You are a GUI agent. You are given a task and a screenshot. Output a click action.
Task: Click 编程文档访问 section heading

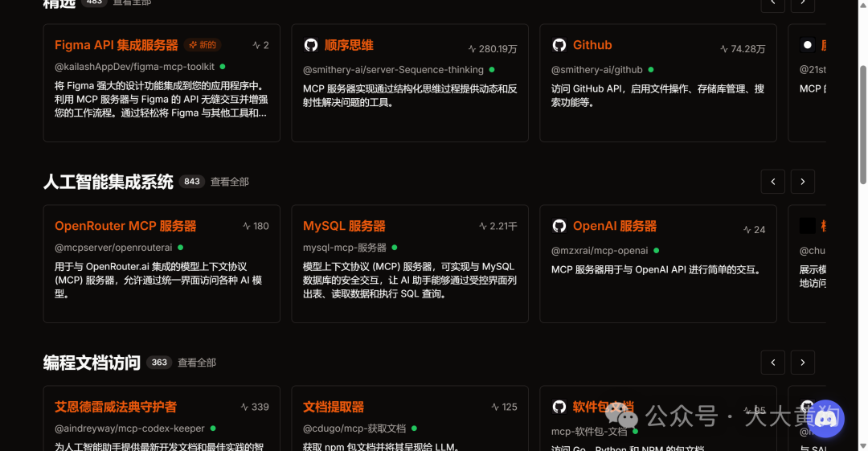(92, 363)
